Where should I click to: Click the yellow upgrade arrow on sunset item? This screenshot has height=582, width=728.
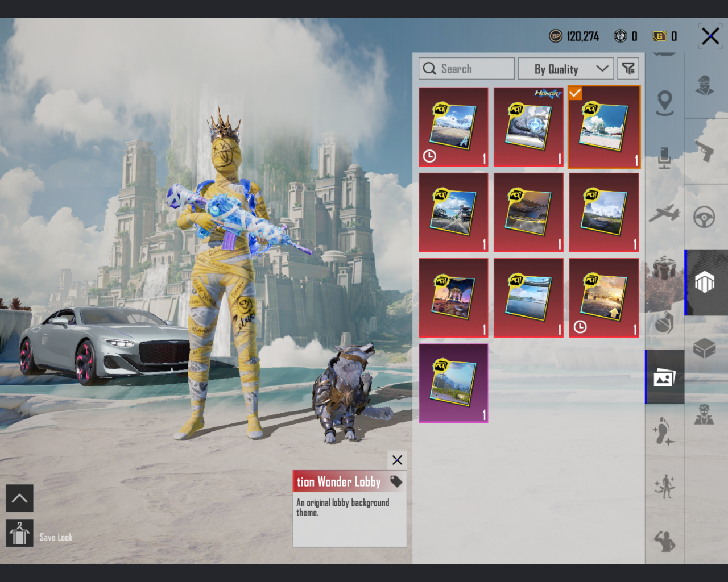614,313
